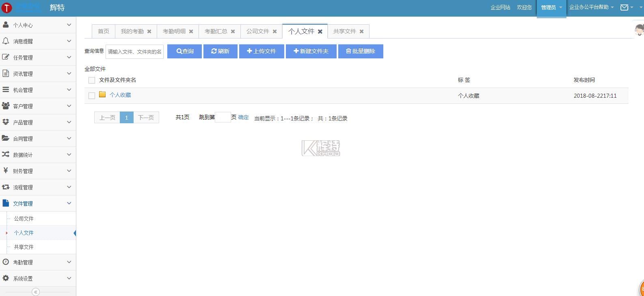Click the gear icon for 系统设置
This screenshot has width=644, height=296.
[x=6, y=278]
